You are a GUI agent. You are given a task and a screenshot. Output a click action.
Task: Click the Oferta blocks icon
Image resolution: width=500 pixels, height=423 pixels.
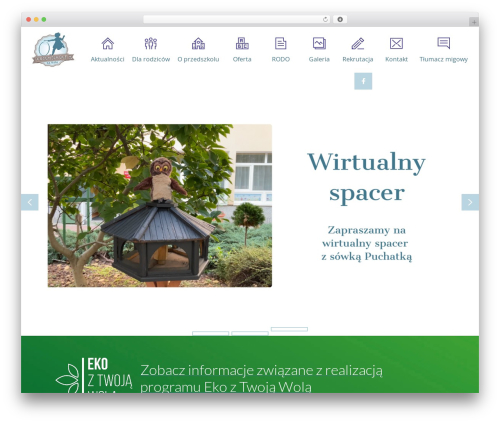click(242, 43)
